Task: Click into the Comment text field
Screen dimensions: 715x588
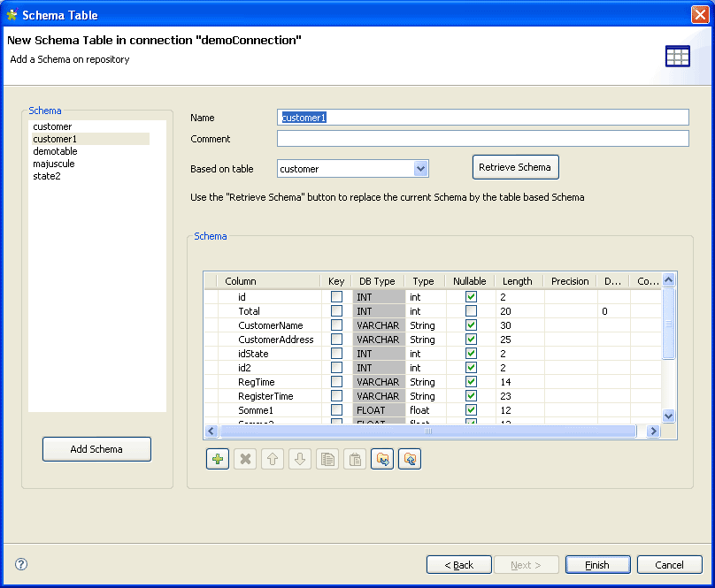Action: pyautogui.click(x=482, y=139)
